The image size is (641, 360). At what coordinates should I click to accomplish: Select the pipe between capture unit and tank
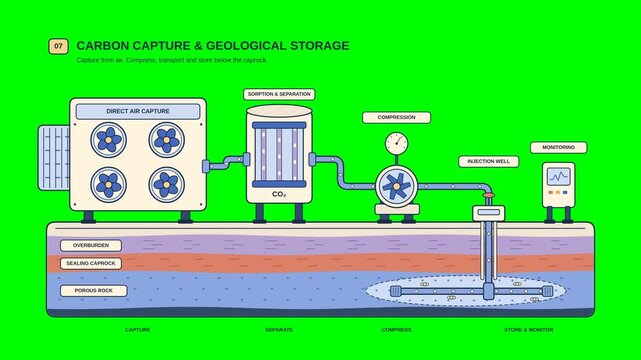[x=226, y=162]
